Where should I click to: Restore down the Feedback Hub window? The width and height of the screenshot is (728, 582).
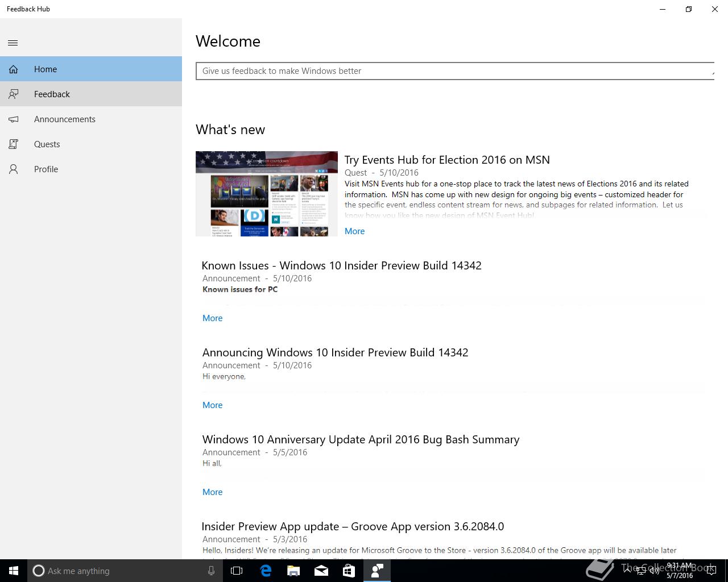689,9
